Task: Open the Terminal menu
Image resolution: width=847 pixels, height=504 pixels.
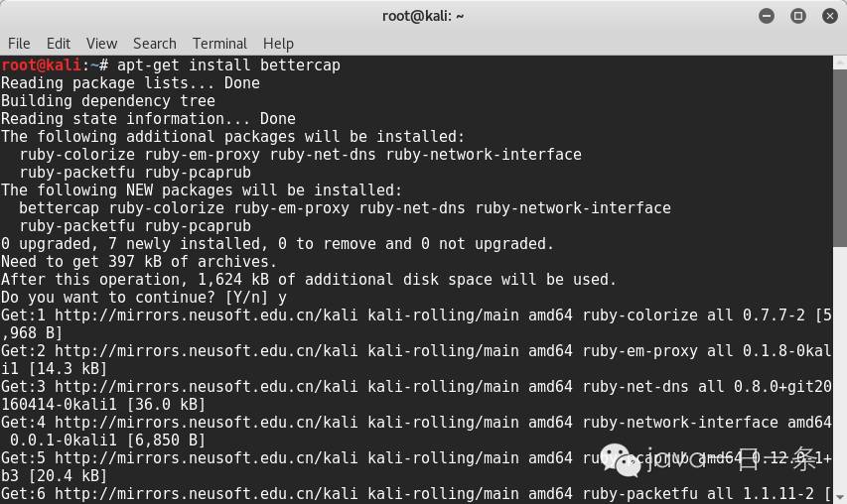Action: tap(219, 44)
